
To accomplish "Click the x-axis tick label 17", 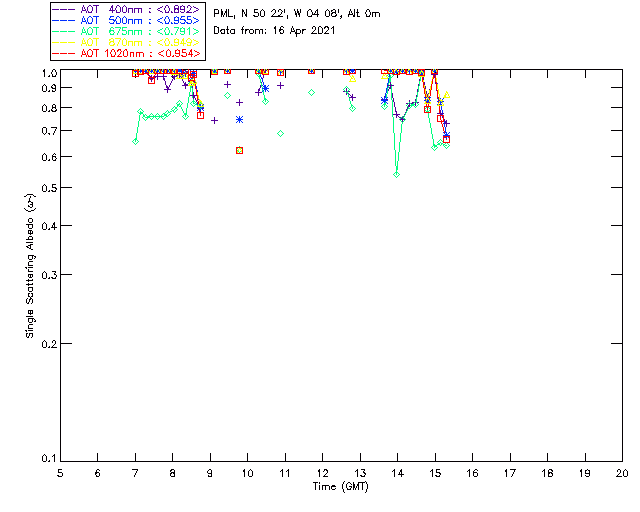I will (509, 473).
